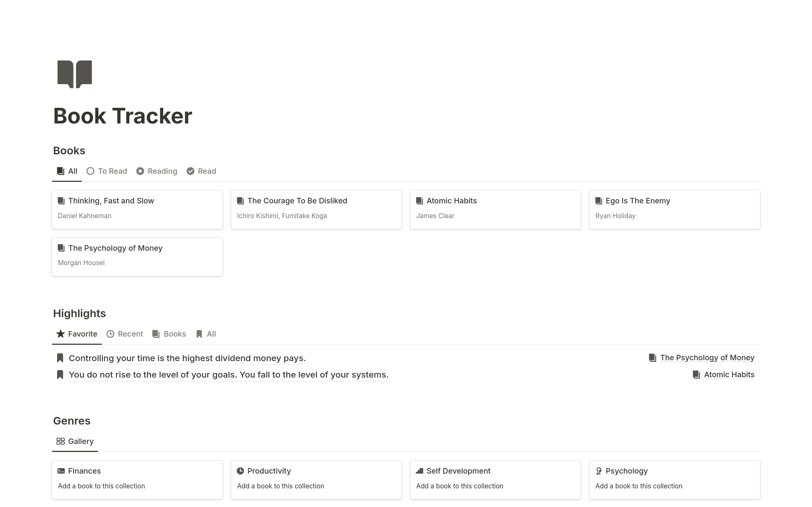Viewport: 812px width, 507px height.
Task: Select the Gallery view tab in Genres
Action: [x=75, y=441]
